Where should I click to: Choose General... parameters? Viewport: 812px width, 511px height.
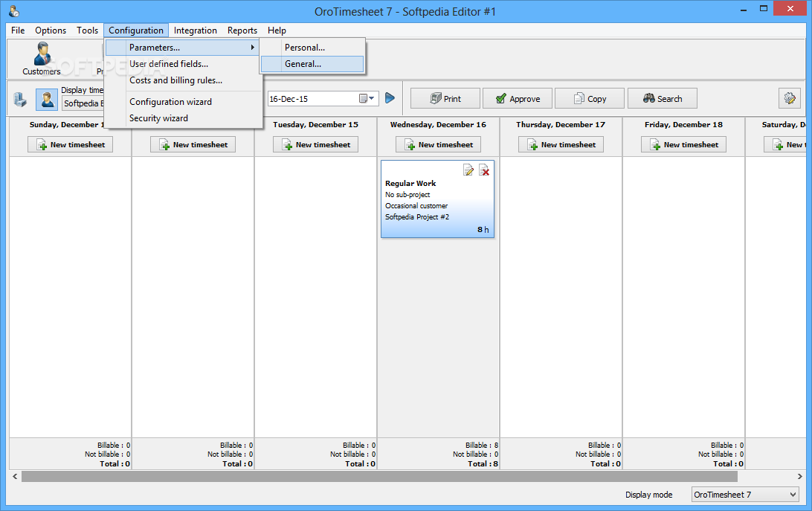click(312, 64)
